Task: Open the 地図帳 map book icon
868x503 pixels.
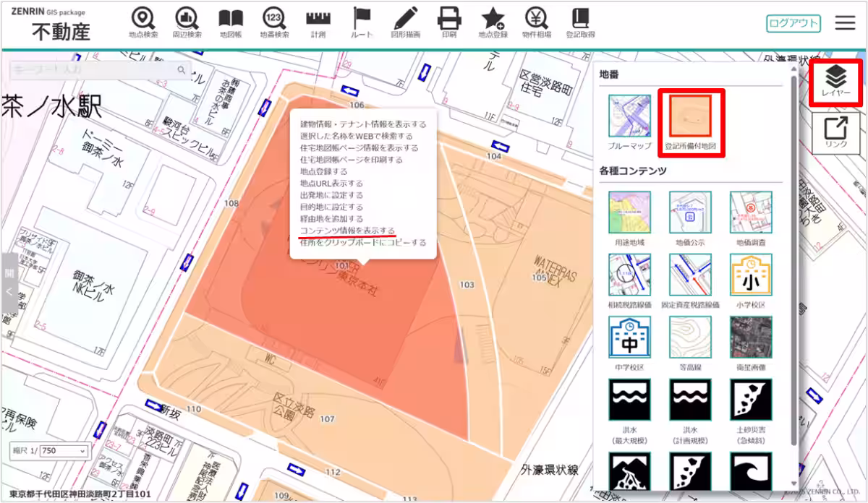Action: click(231, 22)
